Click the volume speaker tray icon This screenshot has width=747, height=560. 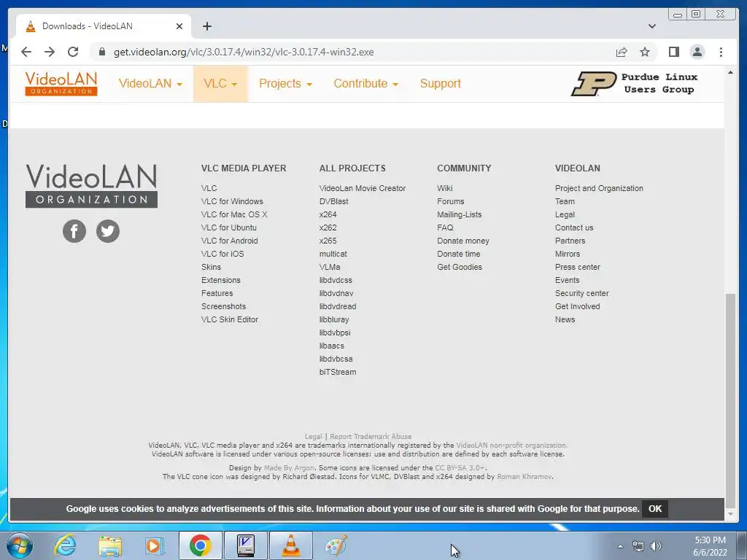click(x=656, y=546)
